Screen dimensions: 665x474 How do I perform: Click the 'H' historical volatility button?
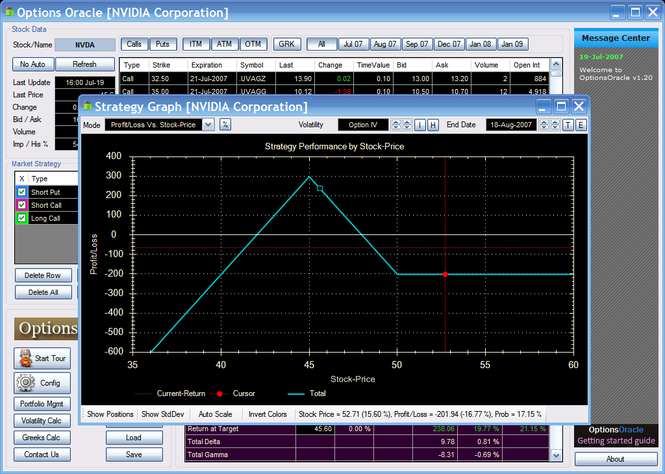tap(432, 125)
